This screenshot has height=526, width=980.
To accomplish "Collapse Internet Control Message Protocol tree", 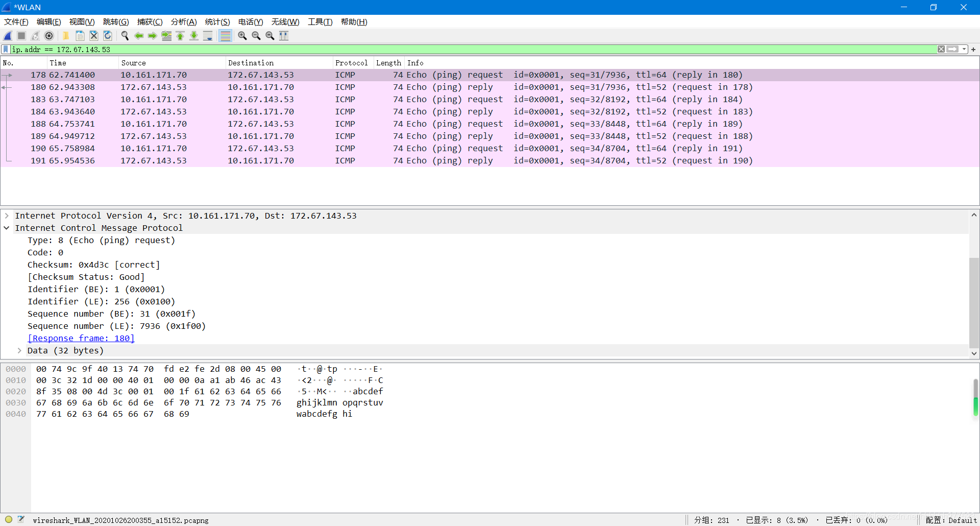I will 7,228.
